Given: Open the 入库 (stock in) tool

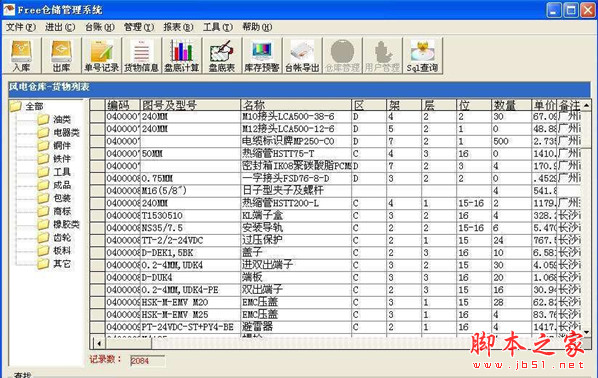Looking at the screenshot, I should point(21,56).
